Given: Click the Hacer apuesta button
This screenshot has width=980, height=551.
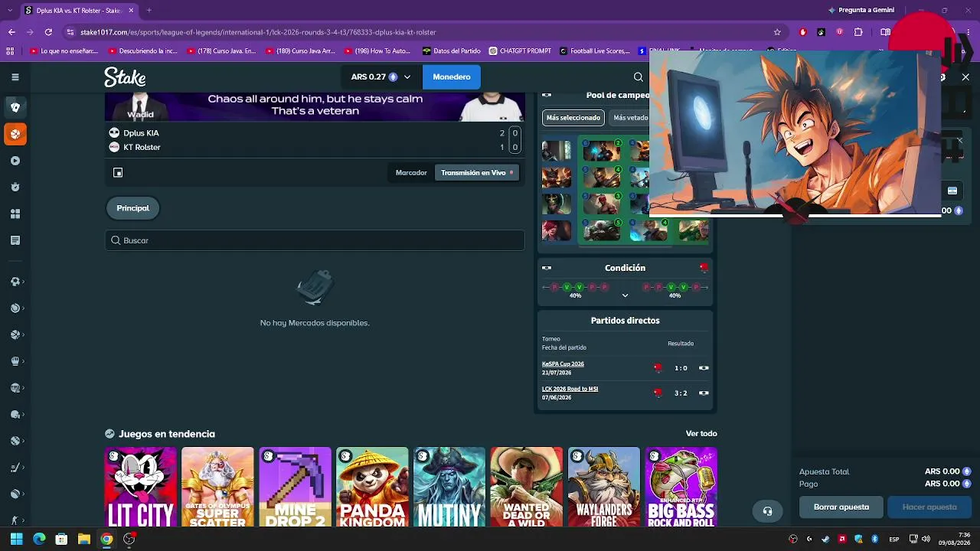Looking at the screenshot, I should (x=929, y=507).
